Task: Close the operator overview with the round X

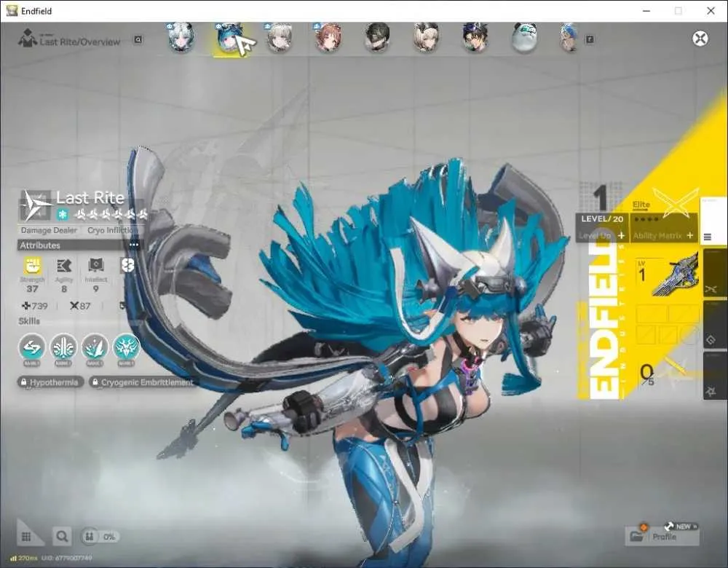Action: point(700,39)
